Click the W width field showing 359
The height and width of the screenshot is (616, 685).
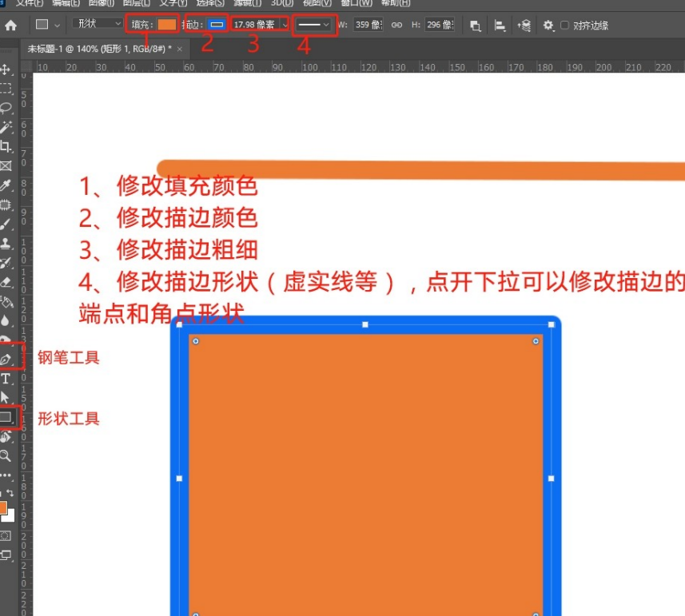[368, 25]
